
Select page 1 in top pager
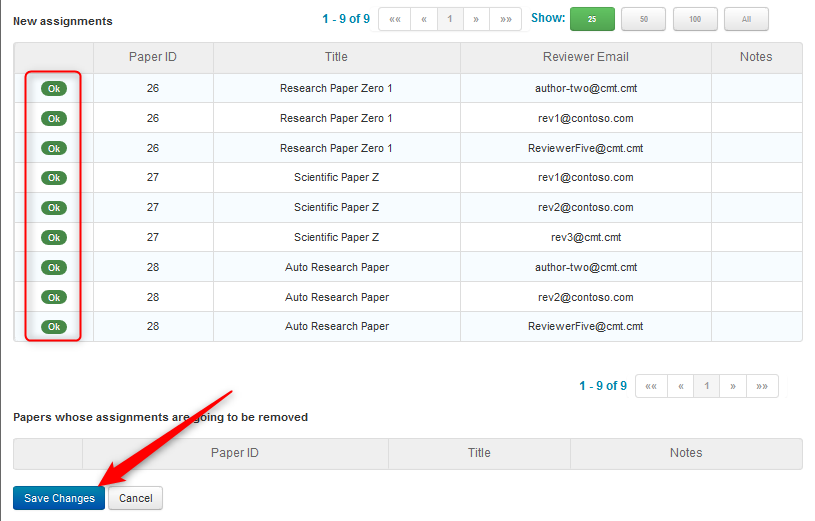click(x=450, y=19)
